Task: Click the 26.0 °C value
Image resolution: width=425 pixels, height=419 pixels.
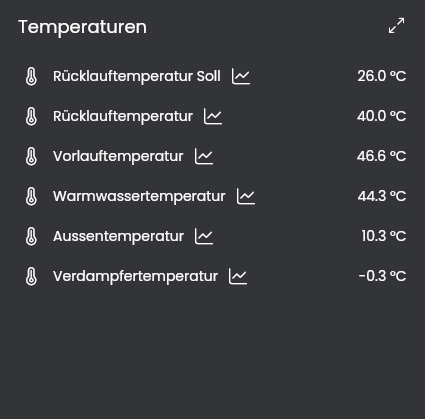Action: [x=382, y=76]
